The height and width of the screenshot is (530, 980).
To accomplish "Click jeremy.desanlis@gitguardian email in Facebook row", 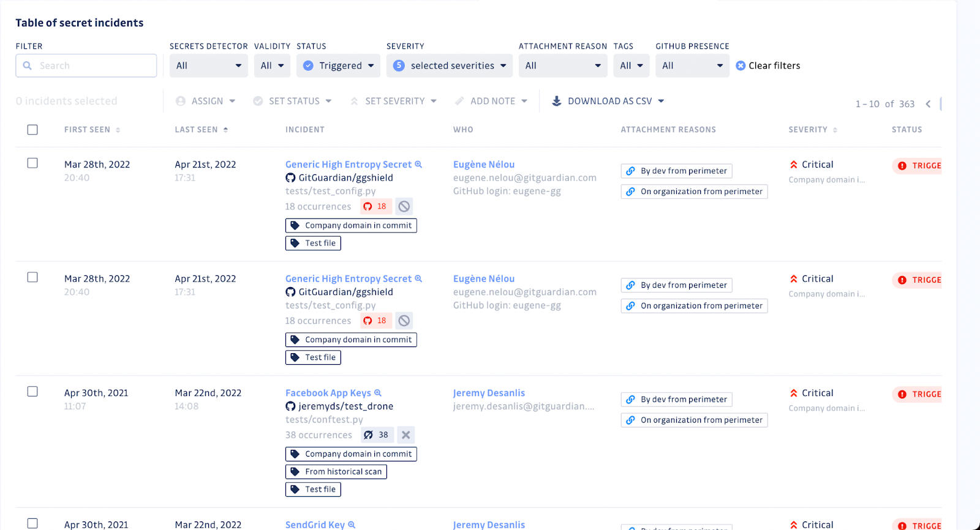I will point(524,406).
